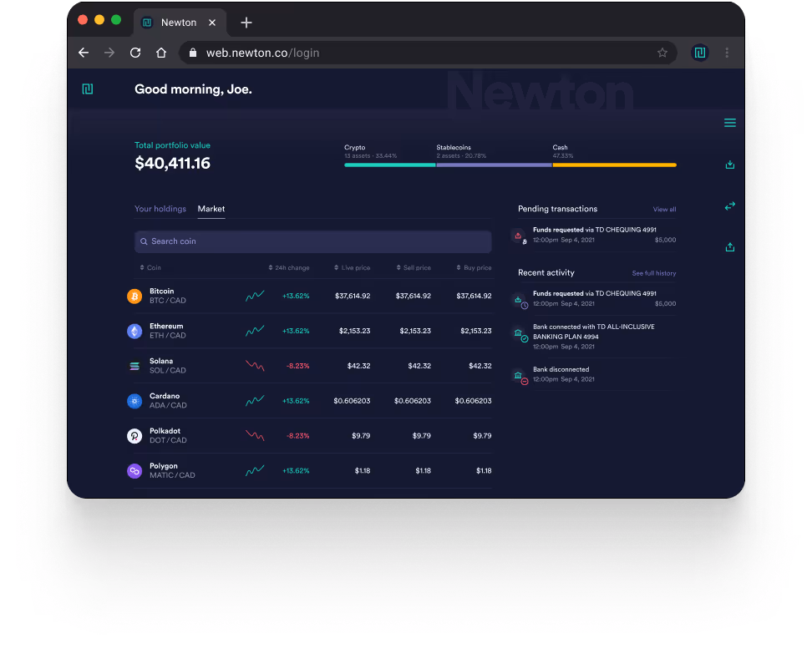The image size is (812, 649).
Task: Close the Newton browser tab
Action: [212, 23]
